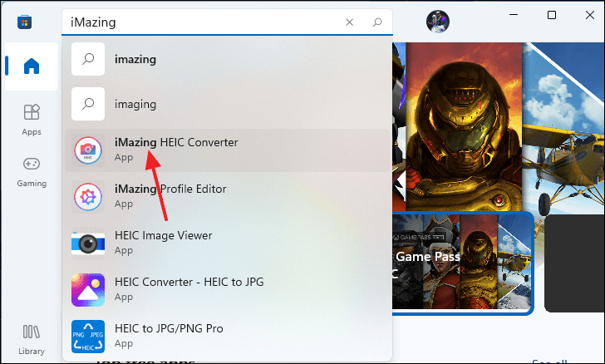Click the HEIC to JPG mountain icon

coord(88,290)
